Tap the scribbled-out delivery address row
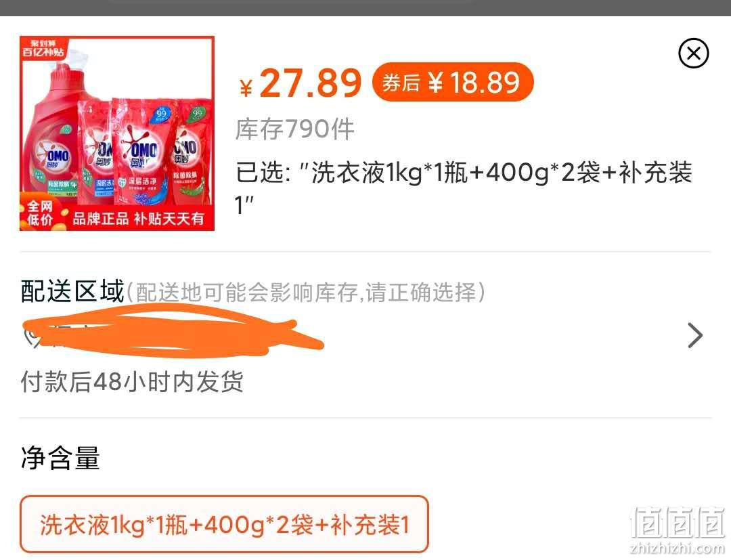This screenshot has height=560, width=731. 365,335
